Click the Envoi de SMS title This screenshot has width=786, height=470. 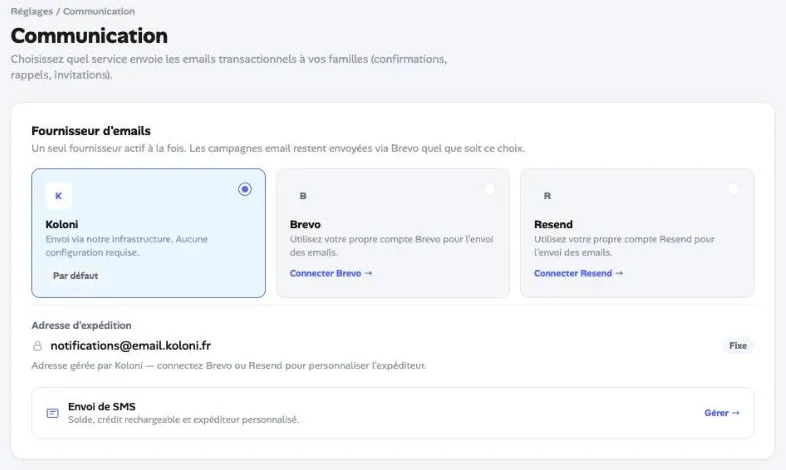pyautogui.click(x=102, y=406)
